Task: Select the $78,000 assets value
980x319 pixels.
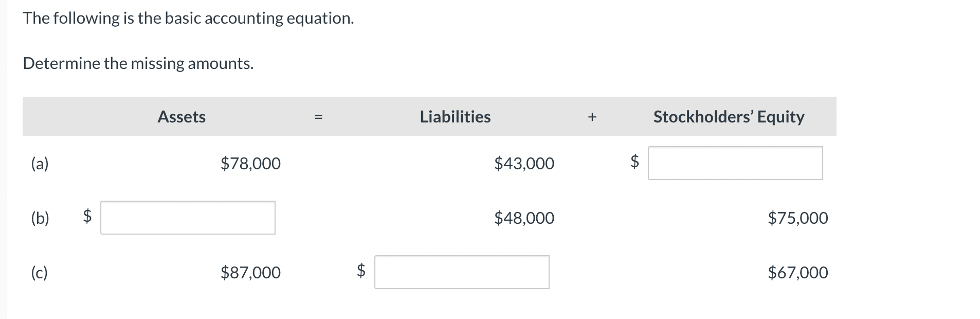Action: (250, 164)
